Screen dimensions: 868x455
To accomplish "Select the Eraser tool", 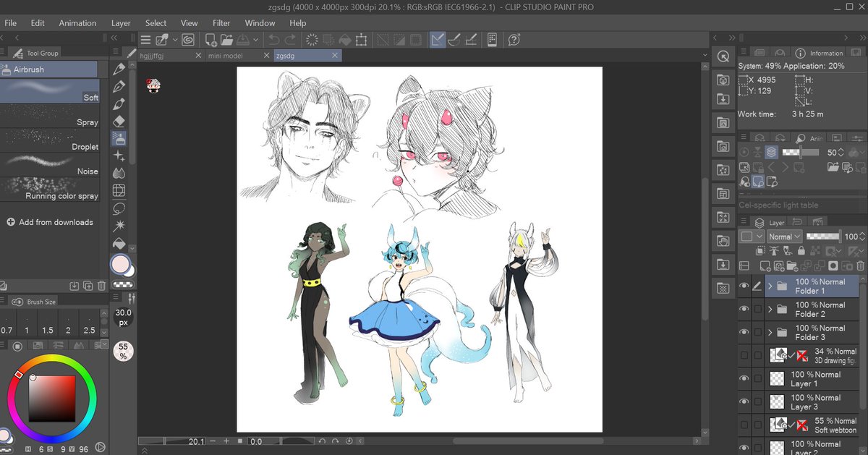I will [x=120, y=121].
